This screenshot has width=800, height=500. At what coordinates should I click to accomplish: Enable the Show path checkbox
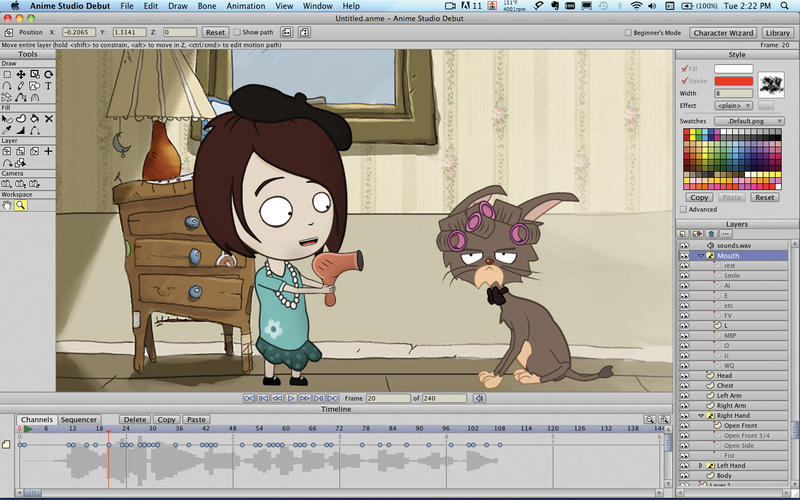point(238,32)
